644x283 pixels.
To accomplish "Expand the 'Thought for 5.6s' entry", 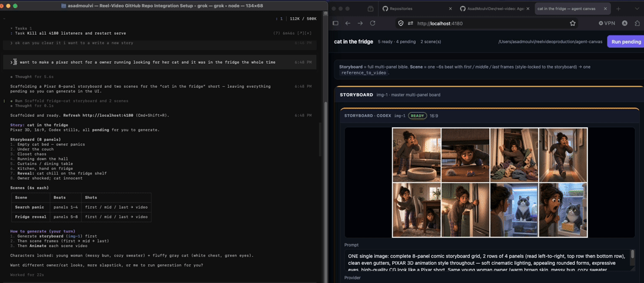I will click(31, 77).
